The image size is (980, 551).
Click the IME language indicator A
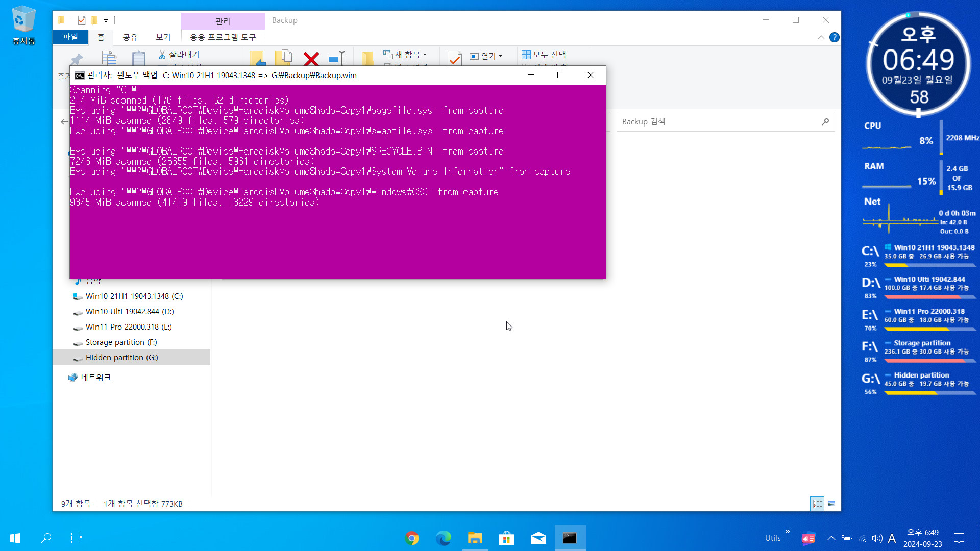[x=892, y=538]
